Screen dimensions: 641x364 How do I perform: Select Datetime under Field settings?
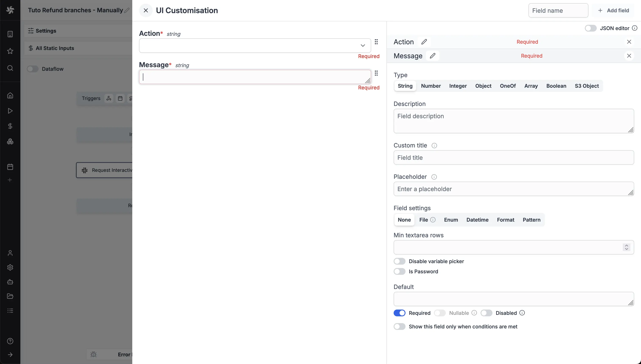(x=477, y=220)
